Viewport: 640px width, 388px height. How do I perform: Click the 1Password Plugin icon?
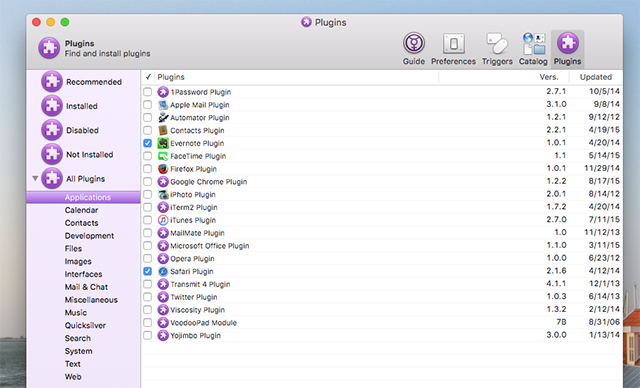click(x=163, y=92)
